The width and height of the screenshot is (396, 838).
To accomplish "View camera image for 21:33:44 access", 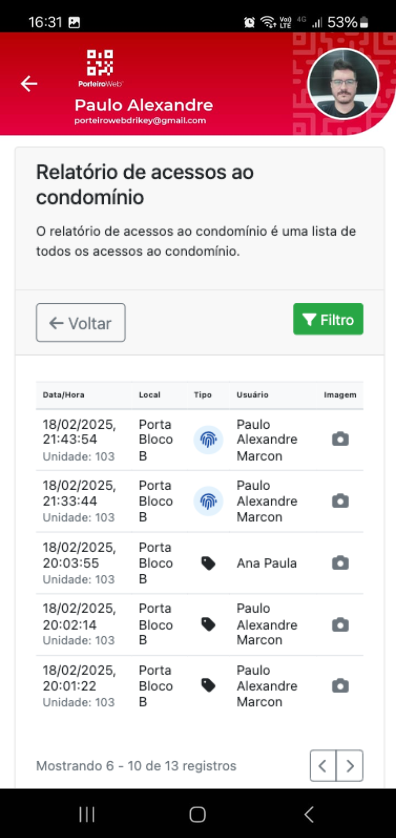I will (x=340, y=501).
